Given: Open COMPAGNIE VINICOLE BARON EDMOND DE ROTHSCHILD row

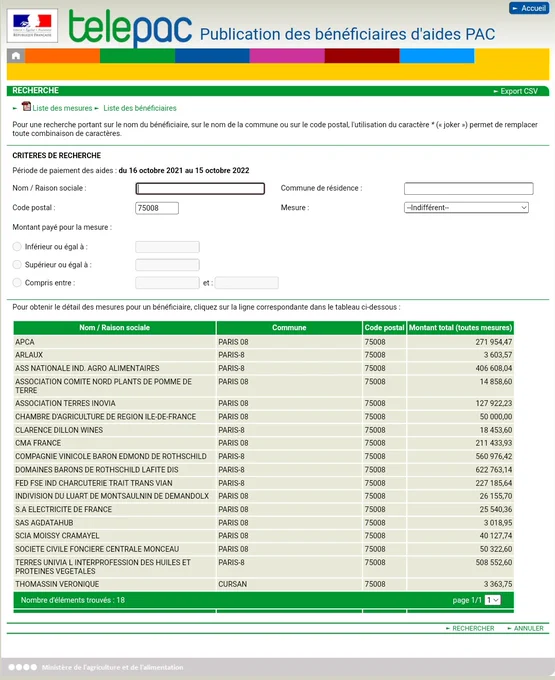Looking at the screenshot, I should click(264, 457).
